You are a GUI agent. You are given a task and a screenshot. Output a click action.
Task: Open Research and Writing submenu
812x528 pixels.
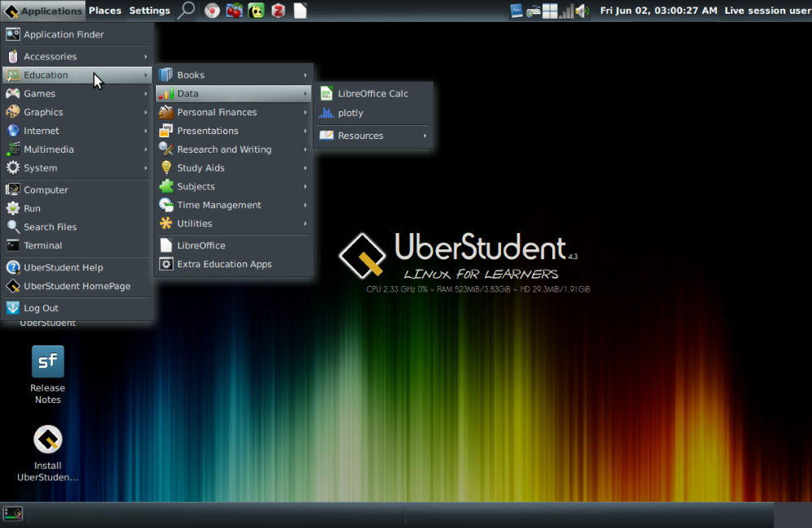[x=234, y=149]
